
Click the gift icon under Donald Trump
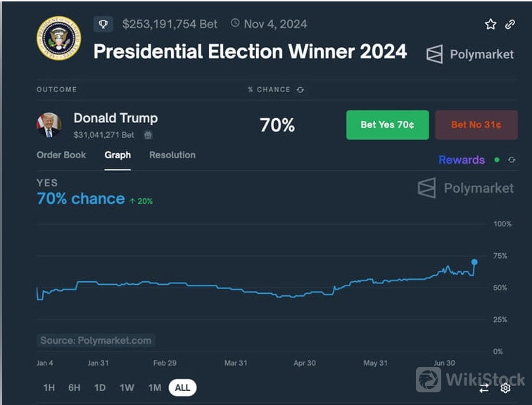point(148,134)
